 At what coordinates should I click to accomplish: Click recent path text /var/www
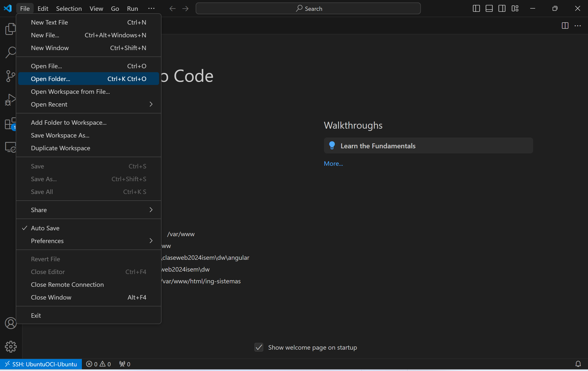(x=181, y=234)
